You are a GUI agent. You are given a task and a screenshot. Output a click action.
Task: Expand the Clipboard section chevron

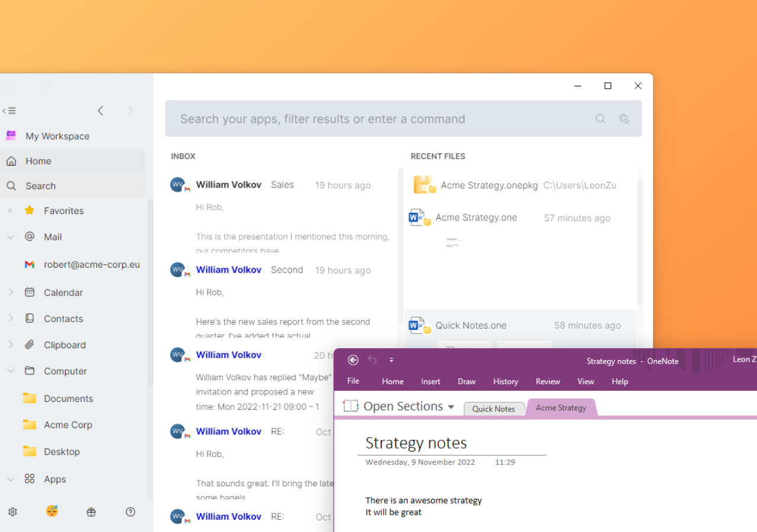coord(11,345)
